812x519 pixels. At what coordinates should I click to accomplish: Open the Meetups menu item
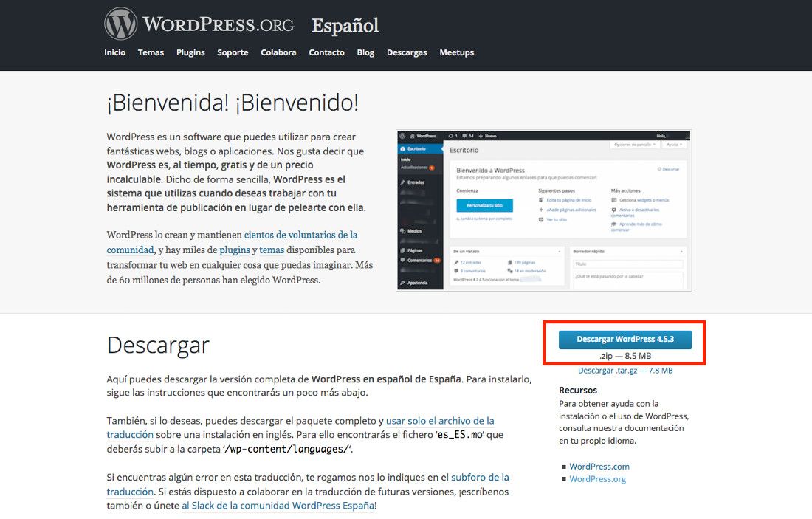(x=457, y=53)
